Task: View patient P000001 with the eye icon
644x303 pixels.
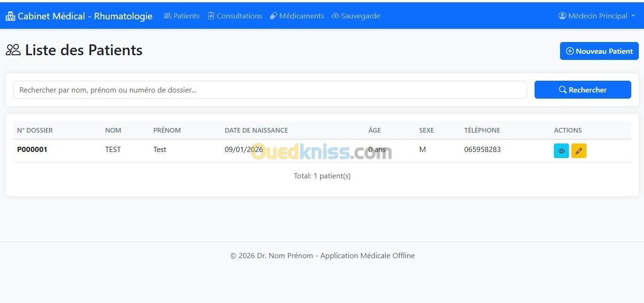Action: [x=561, y=151]
